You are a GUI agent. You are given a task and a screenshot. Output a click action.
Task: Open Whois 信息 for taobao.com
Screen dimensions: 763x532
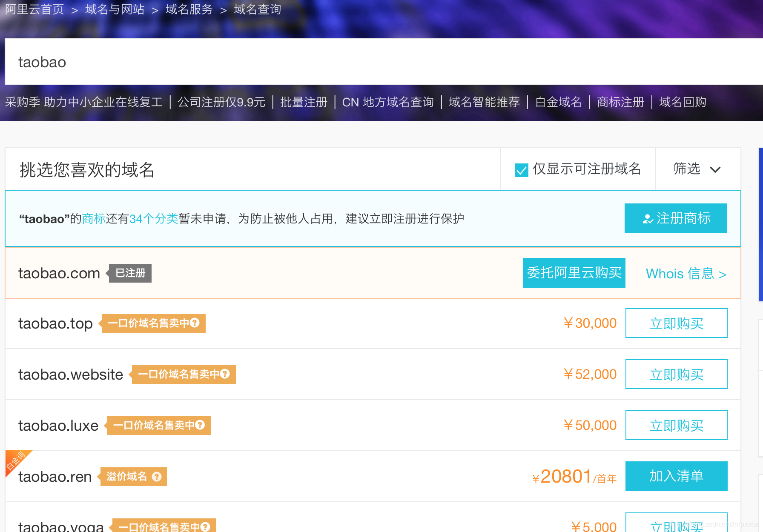[x=686, y=274]
